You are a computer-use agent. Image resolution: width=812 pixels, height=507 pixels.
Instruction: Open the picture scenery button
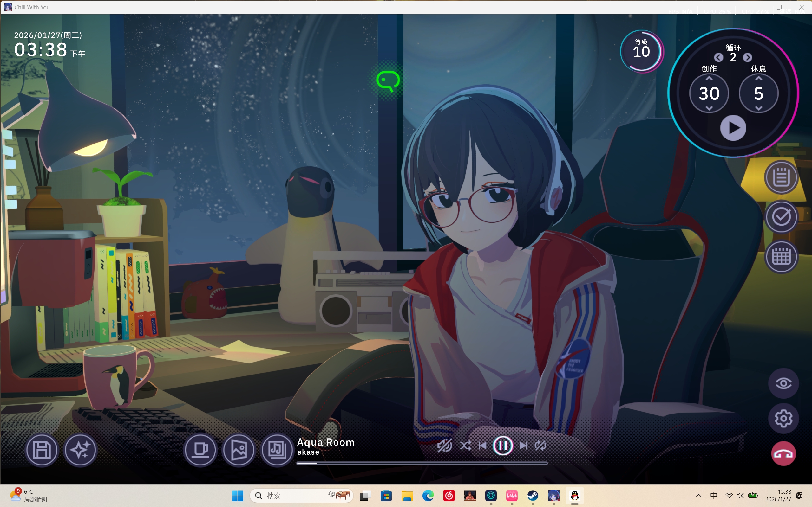tap(239, 450)
